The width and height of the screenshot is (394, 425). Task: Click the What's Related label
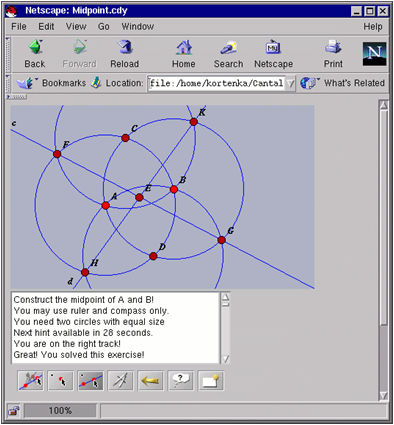[354, 83]
